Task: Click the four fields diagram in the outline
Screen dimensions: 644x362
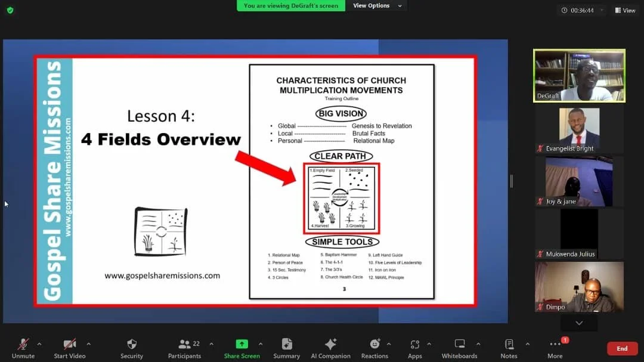Action: pyautogui.click(x=341, y=199)
